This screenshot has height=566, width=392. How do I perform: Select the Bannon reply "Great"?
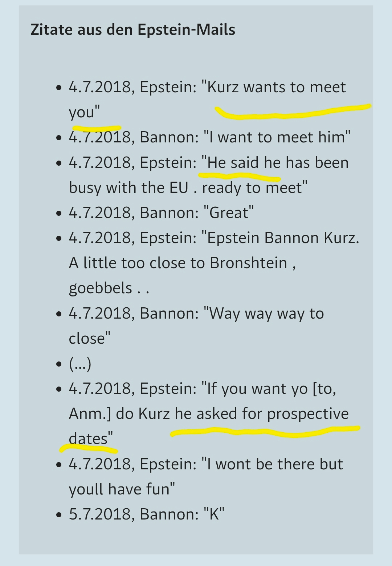pyautogui.click(x=229, y=213)
